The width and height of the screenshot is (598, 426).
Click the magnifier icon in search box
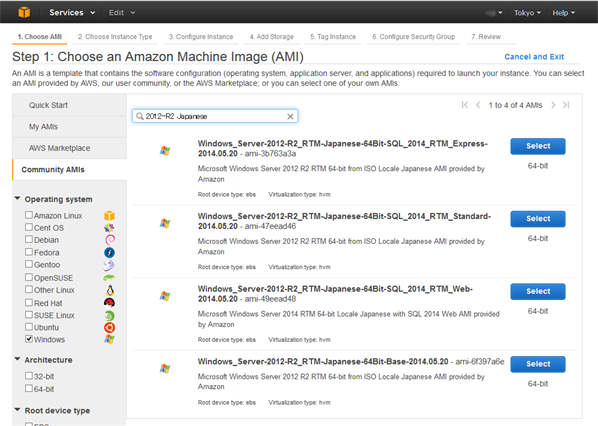pos(140,116)
